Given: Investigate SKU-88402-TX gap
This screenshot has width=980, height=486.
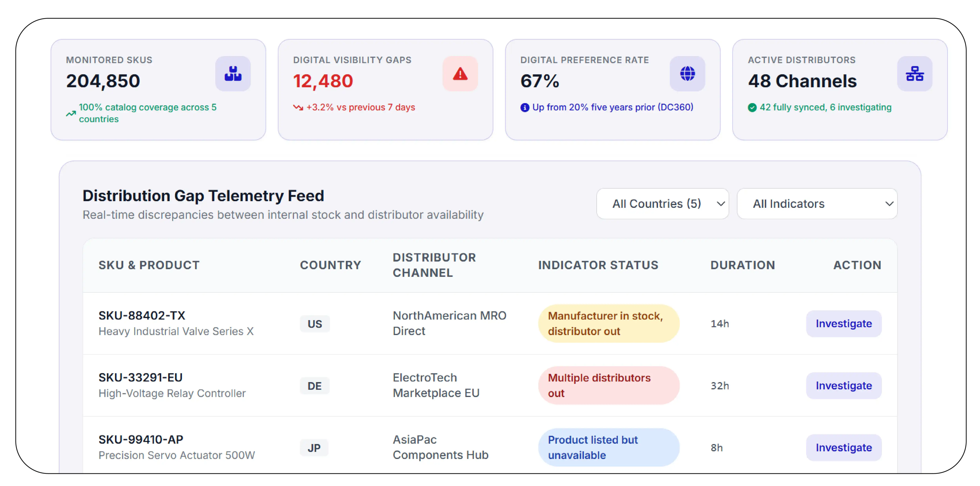Looking at the screenshot, I should click(x=843, y=323).
